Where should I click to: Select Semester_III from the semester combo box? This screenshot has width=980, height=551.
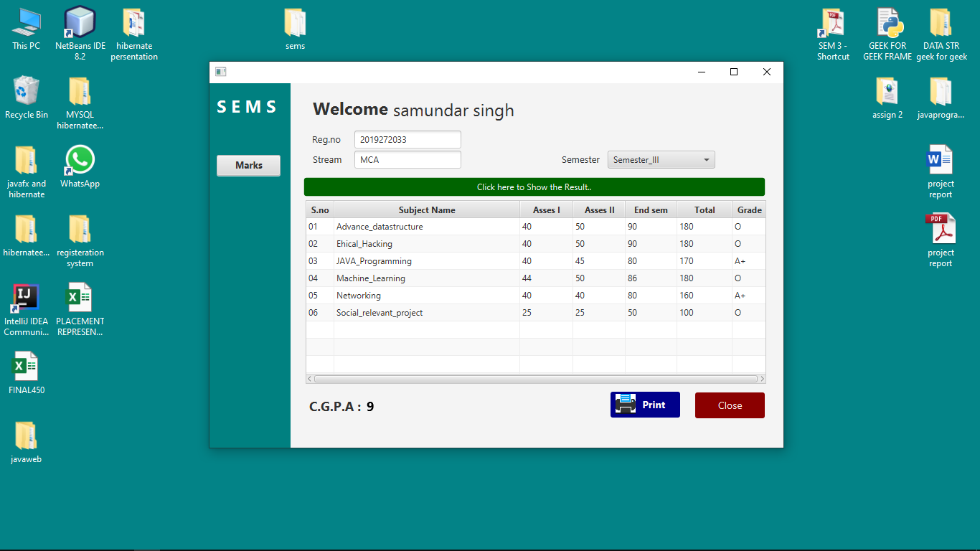pyautogui.click(x=661, y=159)
